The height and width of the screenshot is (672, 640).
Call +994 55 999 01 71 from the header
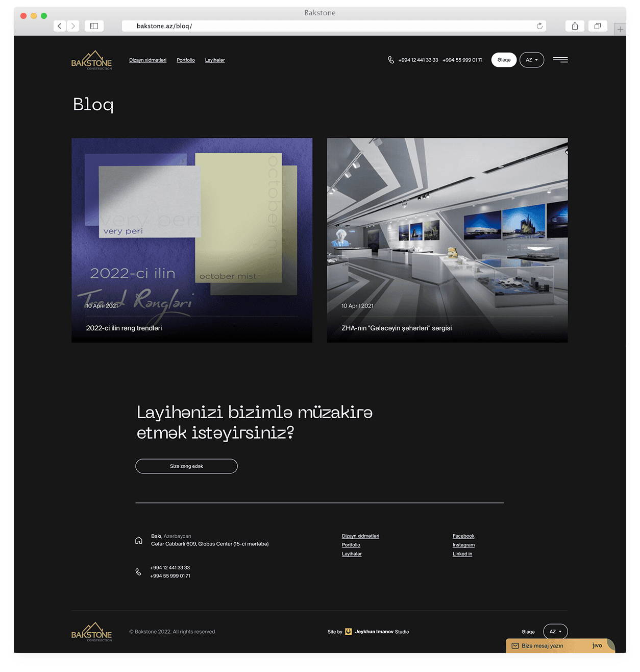[462, 60]
